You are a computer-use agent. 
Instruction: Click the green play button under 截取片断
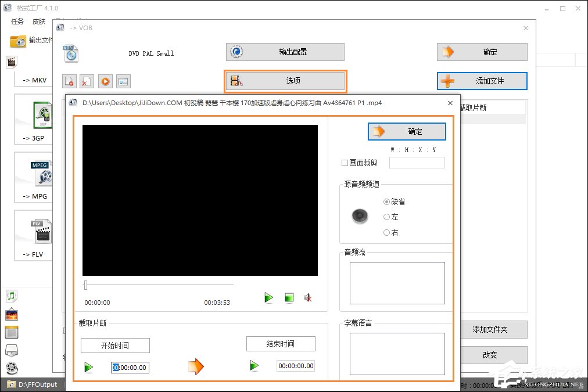pyautogui.click(x=87, y=367)
